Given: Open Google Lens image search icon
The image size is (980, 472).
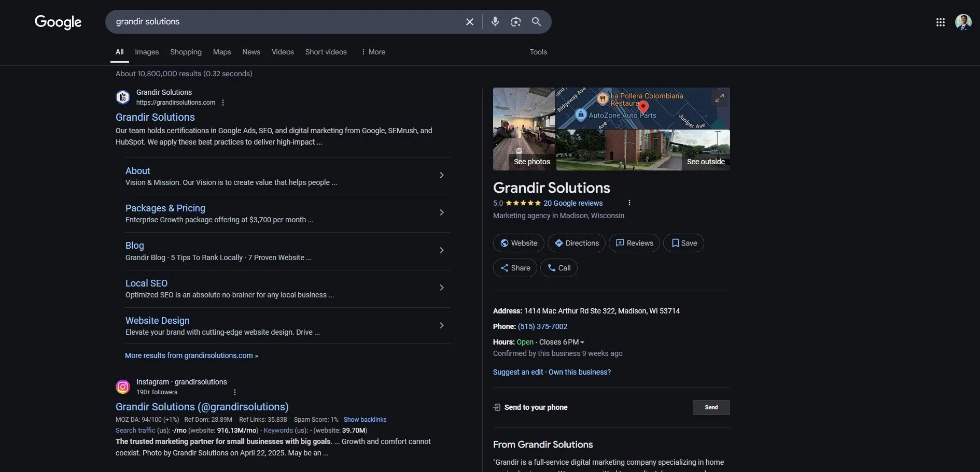Looking at the screenshot, I should [515, 22].
